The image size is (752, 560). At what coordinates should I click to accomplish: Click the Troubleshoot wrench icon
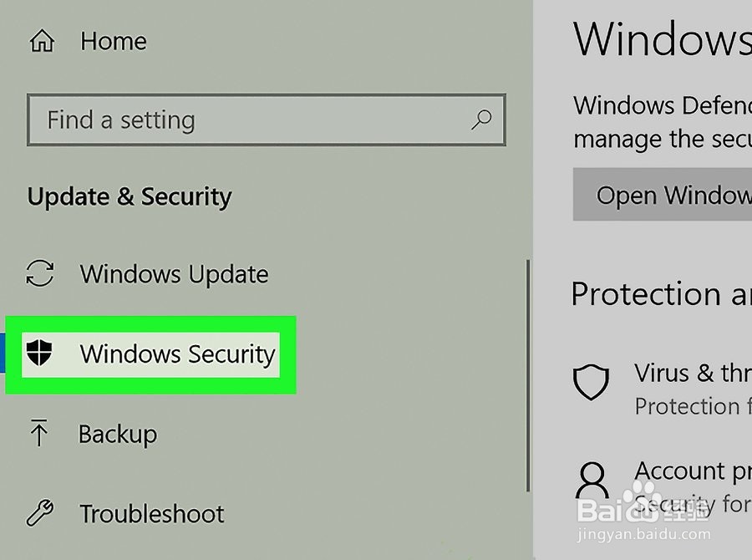[x=42, y=514]
